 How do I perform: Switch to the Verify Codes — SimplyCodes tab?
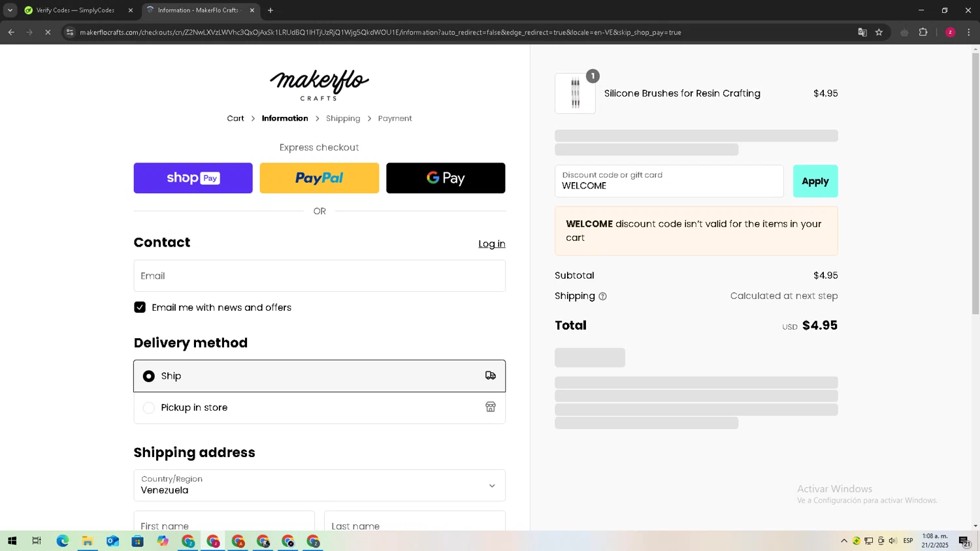coord(75,10)
